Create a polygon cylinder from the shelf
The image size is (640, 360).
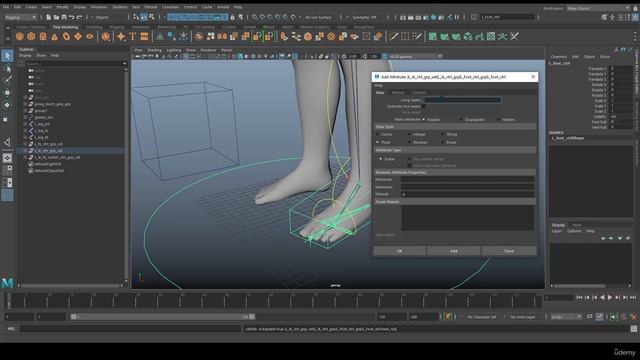(43, 37)
